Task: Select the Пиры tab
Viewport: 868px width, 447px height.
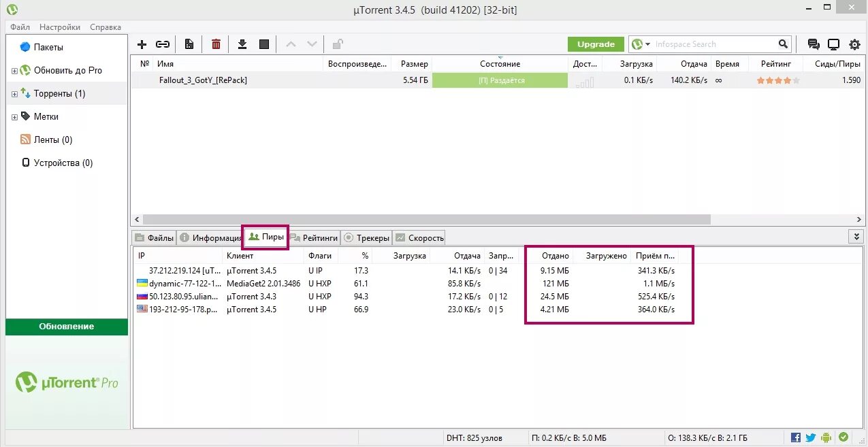Action: [x=266, y=237]
